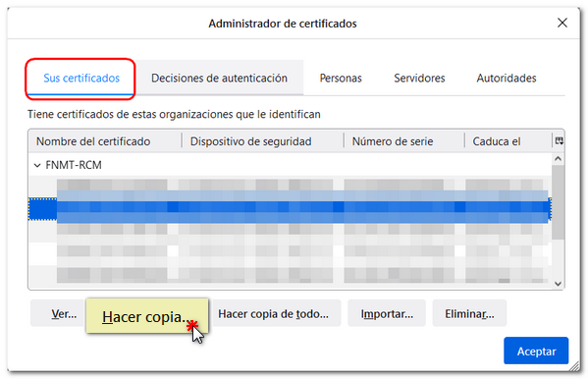Switch to the Servidores tab
This screenshot has height=379, width=588.
pyautogui.click(x=419, y=78)
